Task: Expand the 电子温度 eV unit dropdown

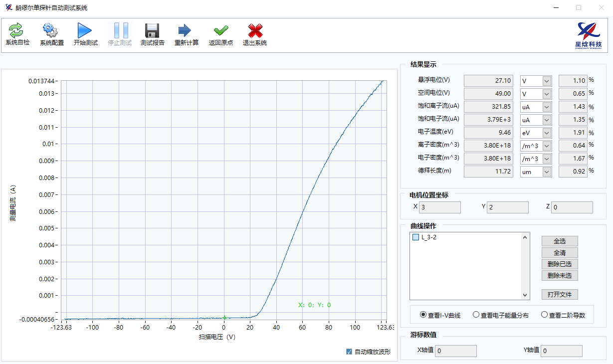Action: tap(547, 133)
